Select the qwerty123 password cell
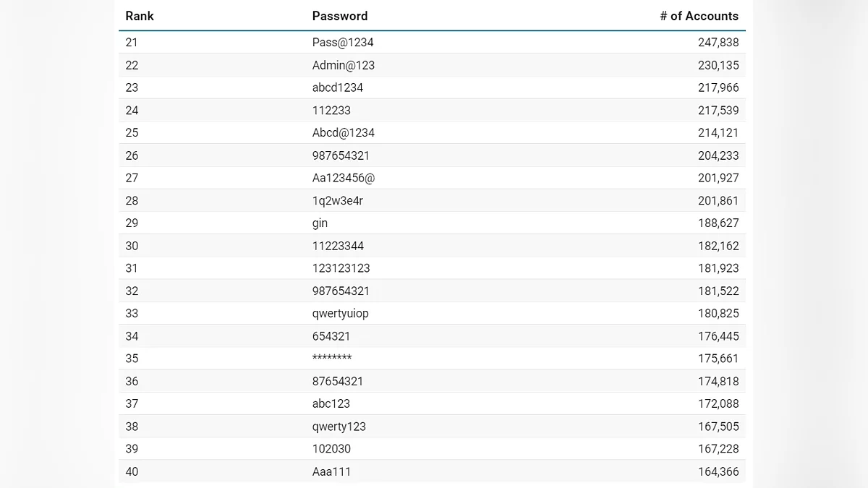This screenshot has width=868, height=488. 339,427
